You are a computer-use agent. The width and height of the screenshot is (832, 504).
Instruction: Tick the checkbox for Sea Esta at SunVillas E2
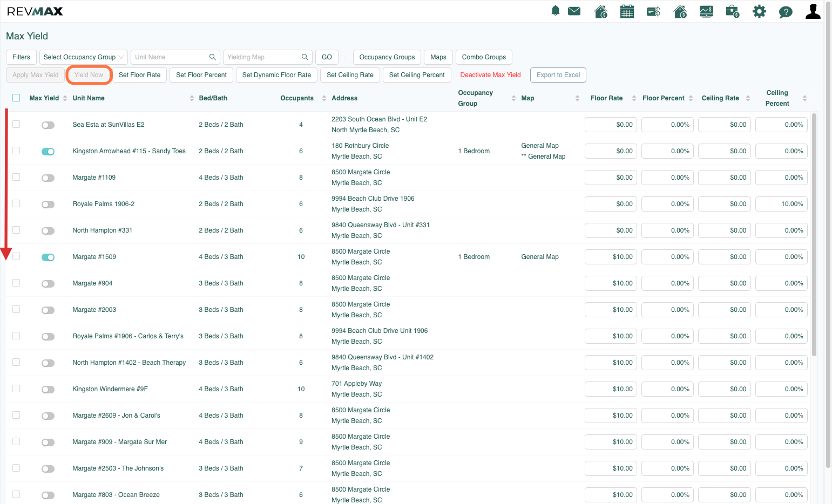point(16,124)
